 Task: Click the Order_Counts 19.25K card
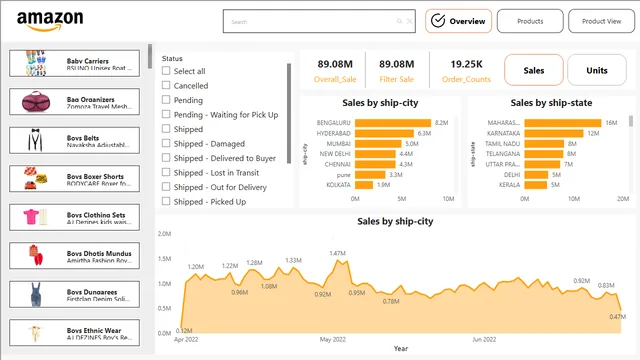[x=466, y=70]
